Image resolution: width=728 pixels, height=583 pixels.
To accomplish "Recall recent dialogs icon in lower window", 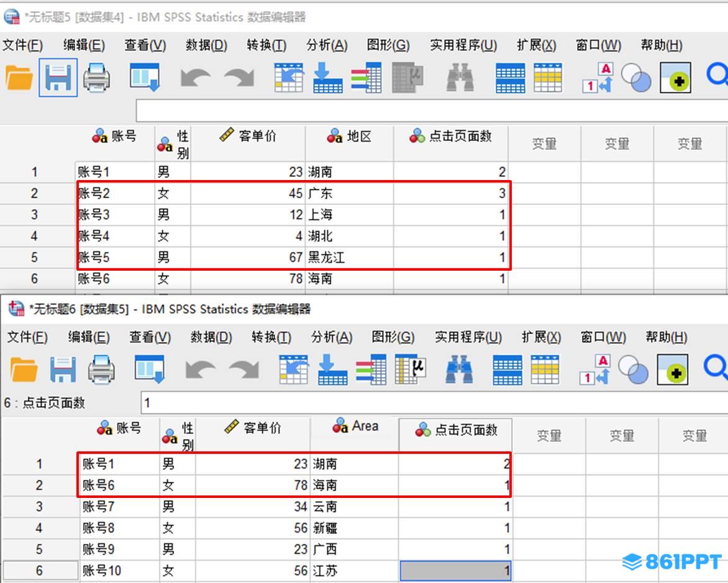I will tap(150, 369).
